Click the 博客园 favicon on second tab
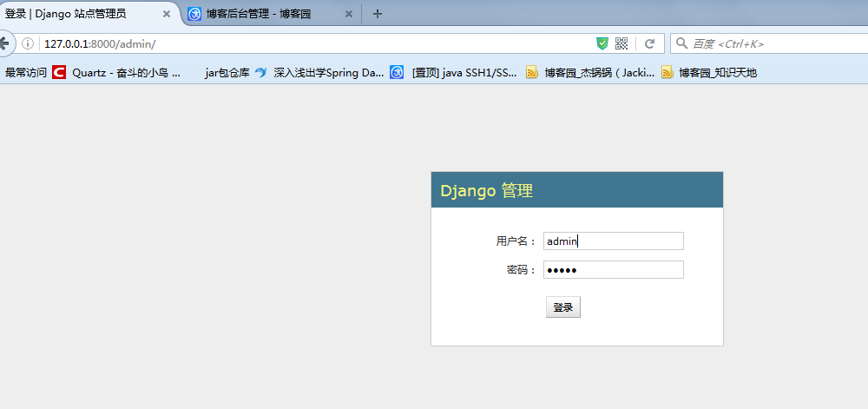 (x=194, y=14)
